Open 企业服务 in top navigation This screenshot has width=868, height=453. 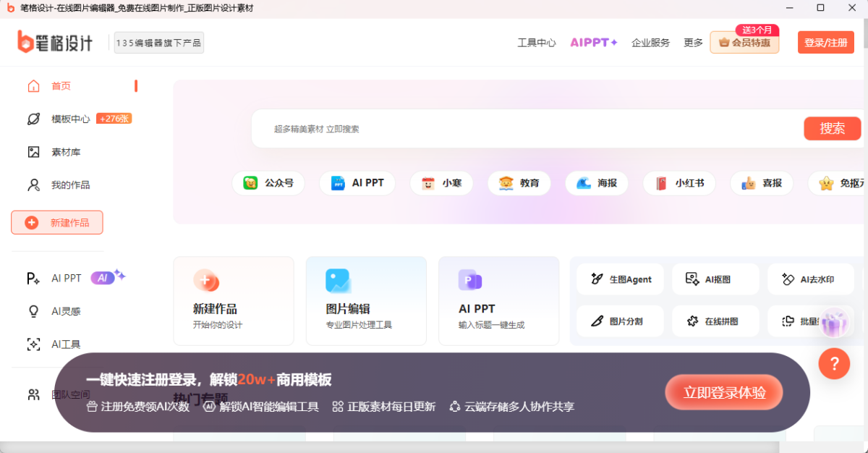coord(650,43)
